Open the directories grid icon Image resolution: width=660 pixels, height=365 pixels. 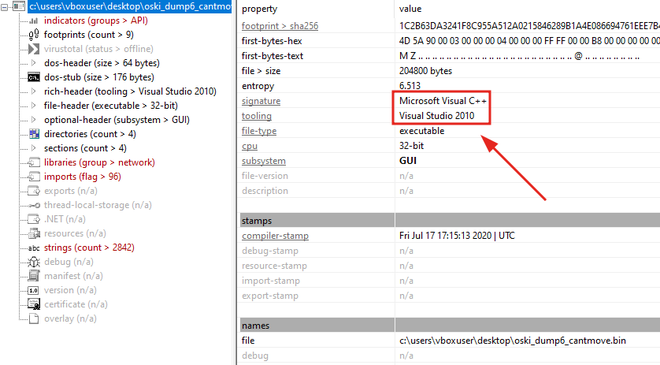tap(34, 134)
